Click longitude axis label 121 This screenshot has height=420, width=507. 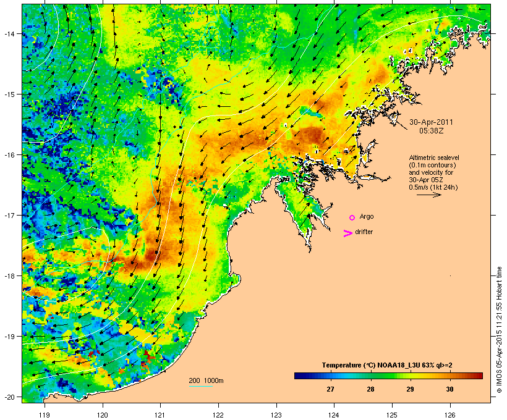coord(160,415)
